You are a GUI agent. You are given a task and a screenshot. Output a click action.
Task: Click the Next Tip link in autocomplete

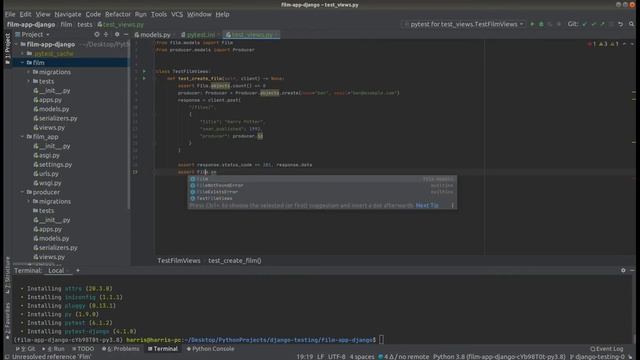click(427, 205)
